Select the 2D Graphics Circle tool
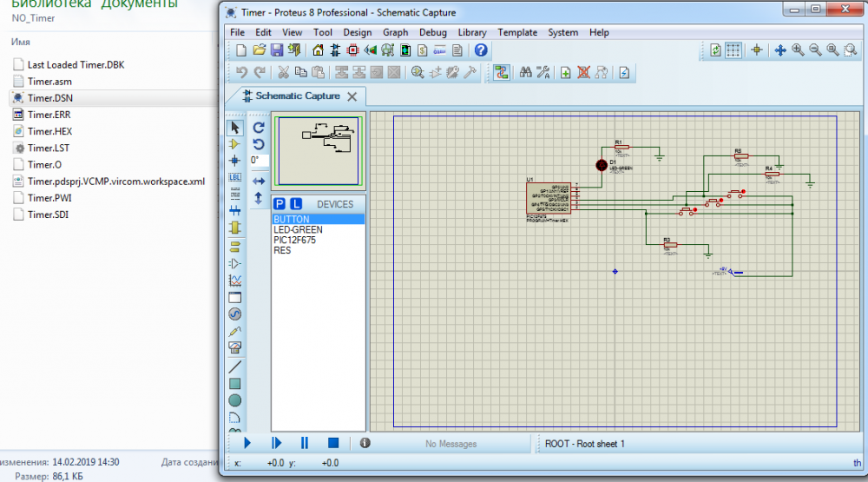The width and height of the screenshot is (868, 482). point(234,400)
